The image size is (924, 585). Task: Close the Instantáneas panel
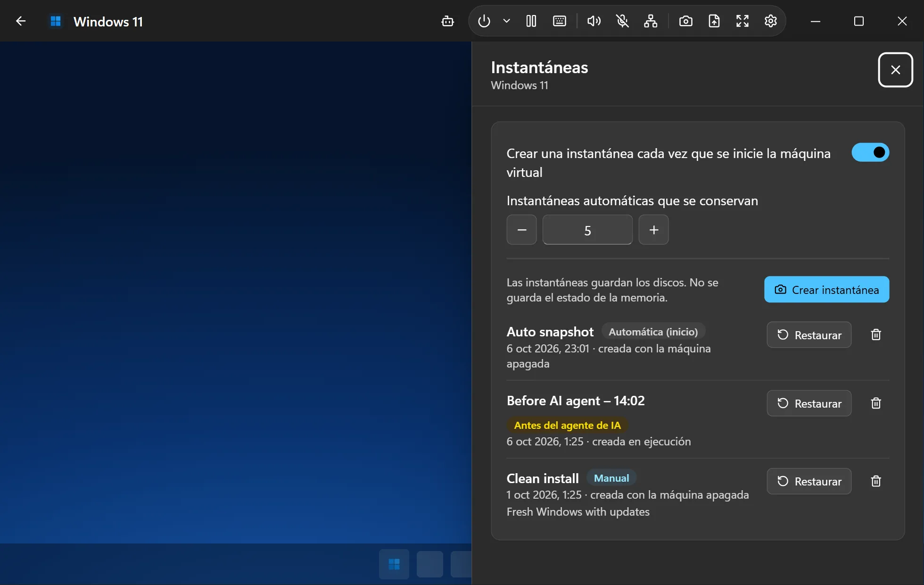pyautogui.click(x=895, y=70)
